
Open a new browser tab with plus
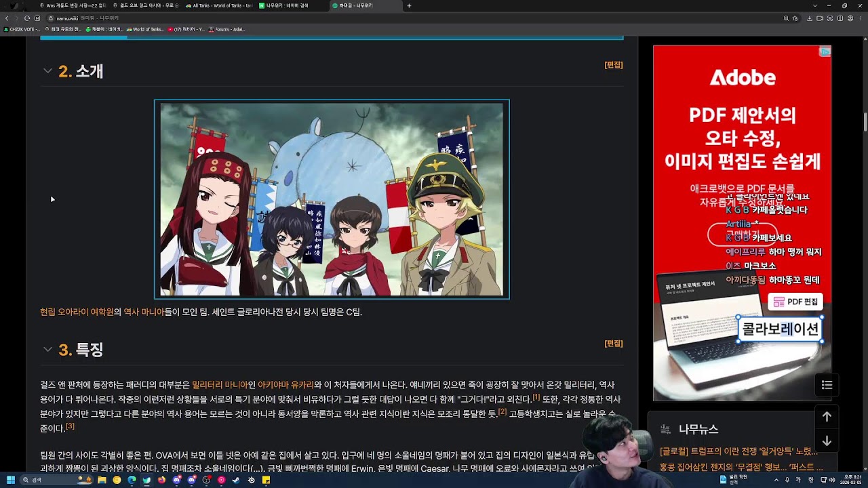pos(409,5)
